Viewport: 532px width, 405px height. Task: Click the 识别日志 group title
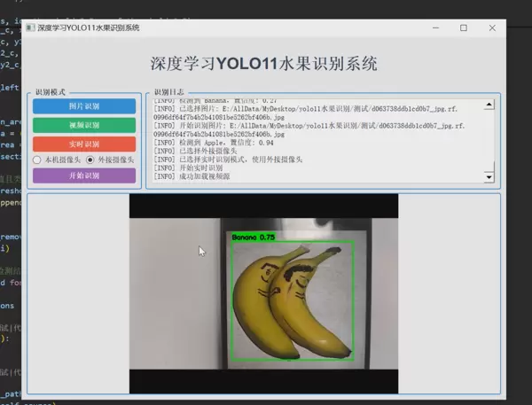pos(168,92)
